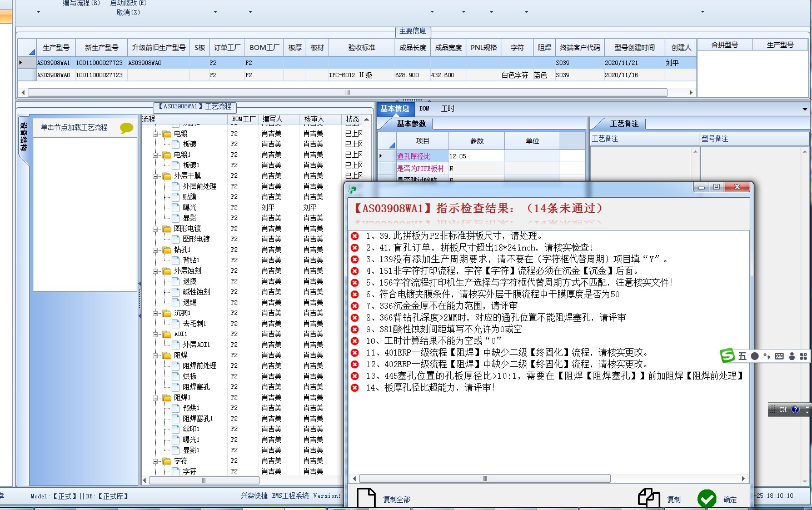This screenshot has width=812, height=510.
Task: Toggle the CH language indicator
Action: (783, 409)
